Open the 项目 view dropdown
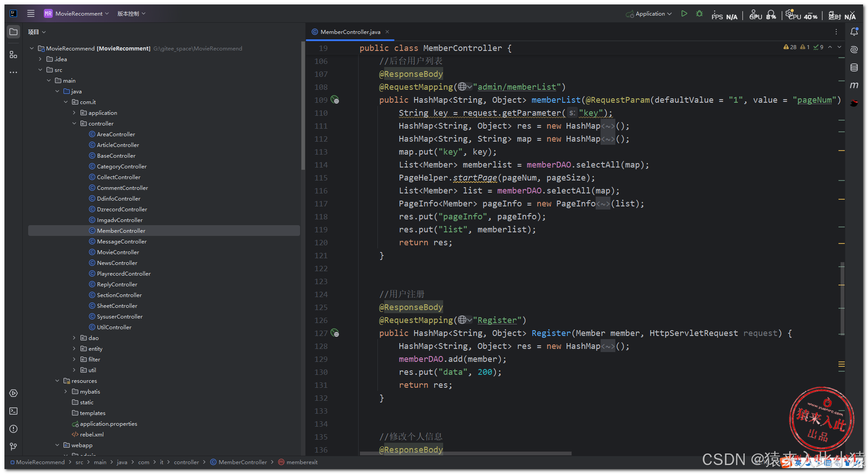The image size is (868, 474). [37, 32]
